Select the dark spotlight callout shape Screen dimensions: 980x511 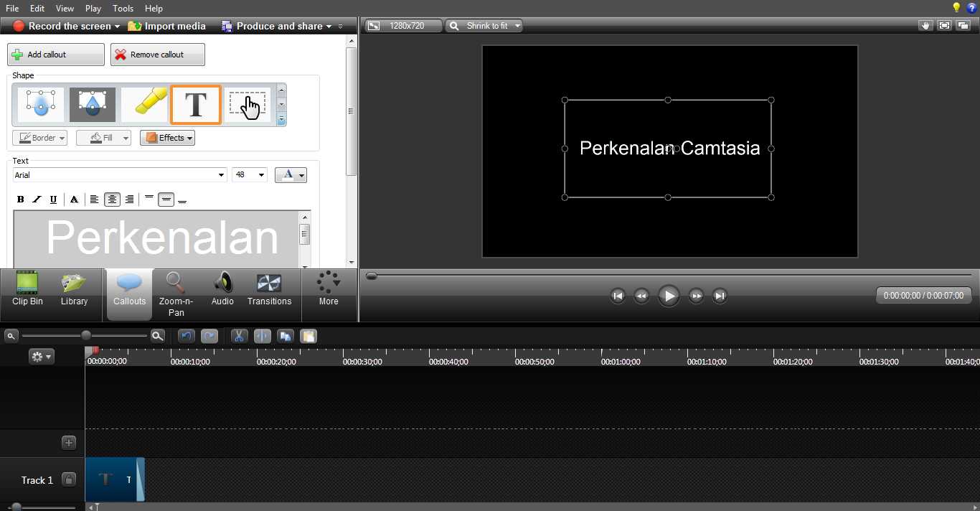tap(93, 105)
